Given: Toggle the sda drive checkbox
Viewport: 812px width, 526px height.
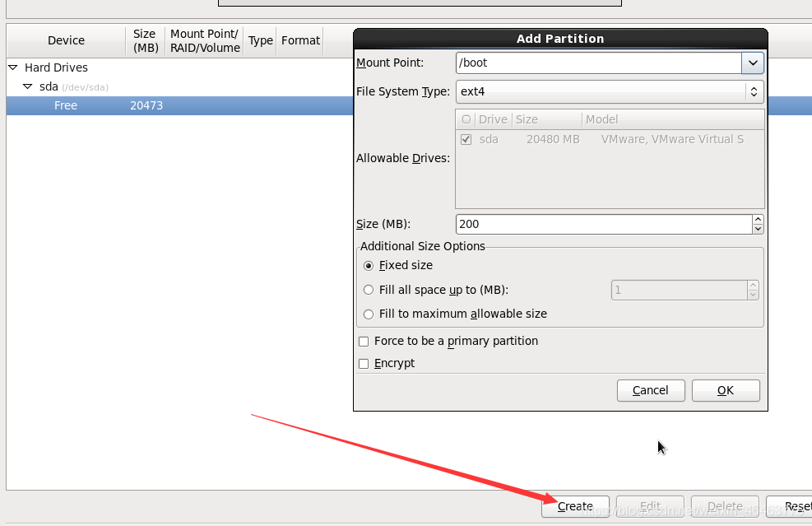Looking at the screenshot, I should click(466, 139).
